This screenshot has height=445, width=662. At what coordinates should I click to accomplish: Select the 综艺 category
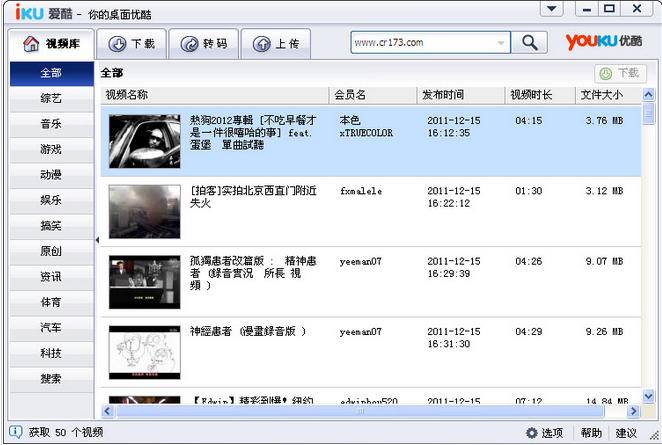[x=52, y=99]
